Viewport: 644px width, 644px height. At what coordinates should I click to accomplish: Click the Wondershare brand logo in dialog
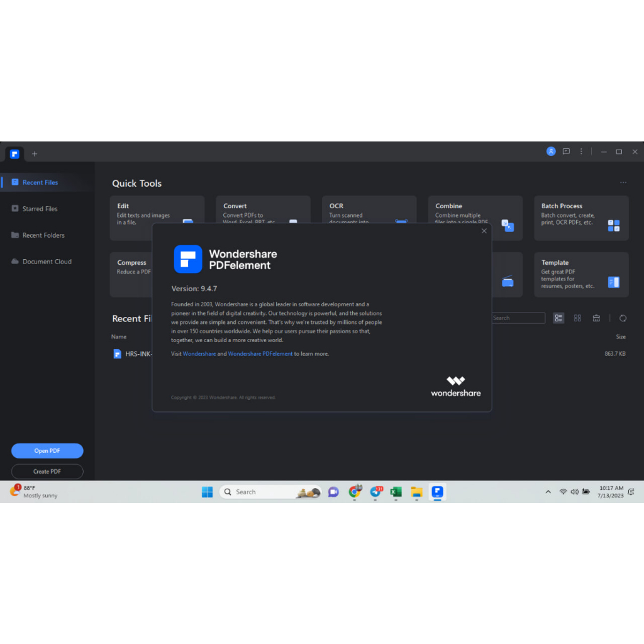pyautogui.click(x=455, y=387)
